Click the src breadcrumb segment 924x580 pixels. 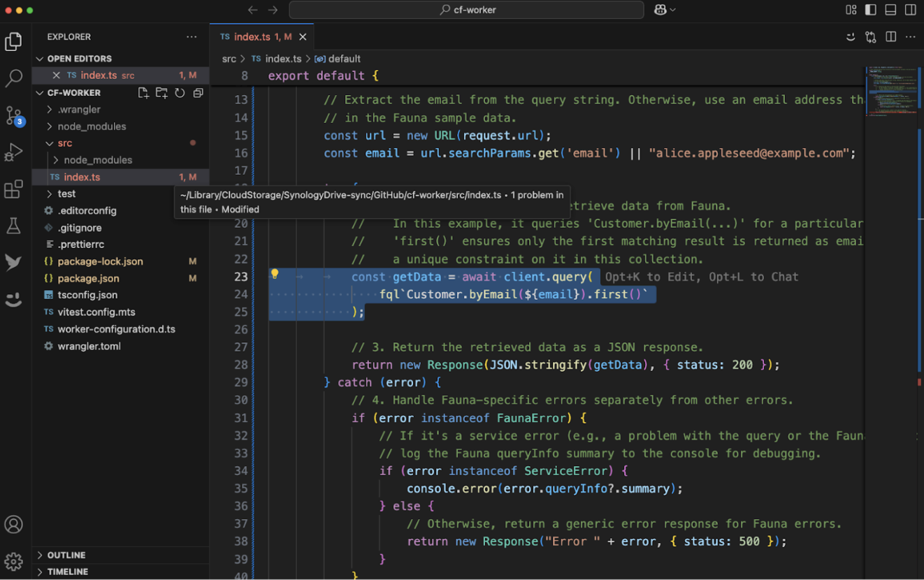[229, 59]
